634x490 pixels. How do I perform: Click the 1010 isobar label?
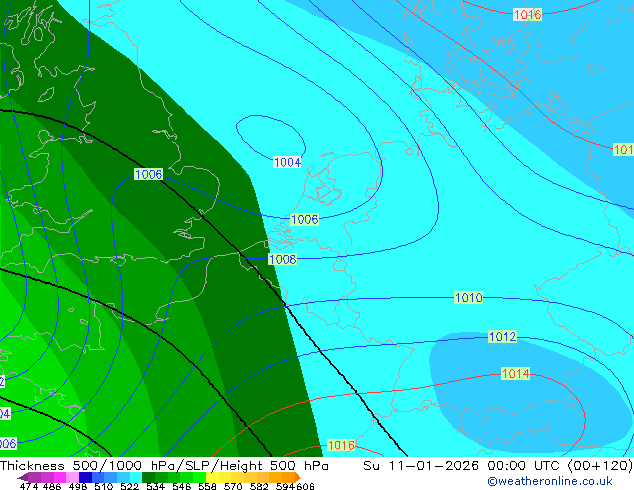click(x=469, y=298)
